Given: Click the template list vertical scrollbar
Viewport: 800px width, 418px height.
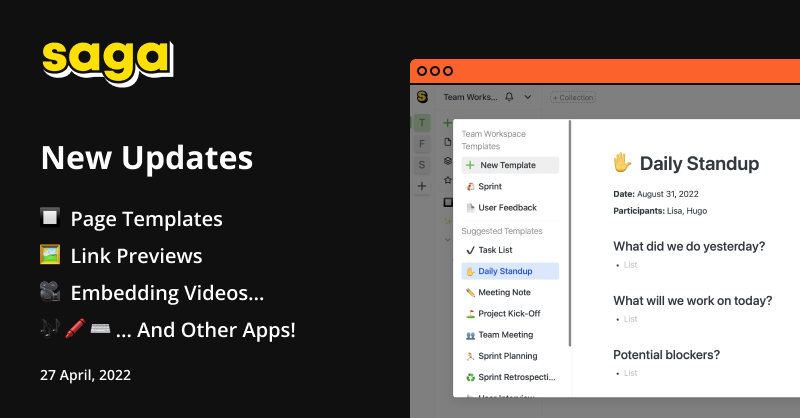Looking at the screenshot, I should pos(569,233).
